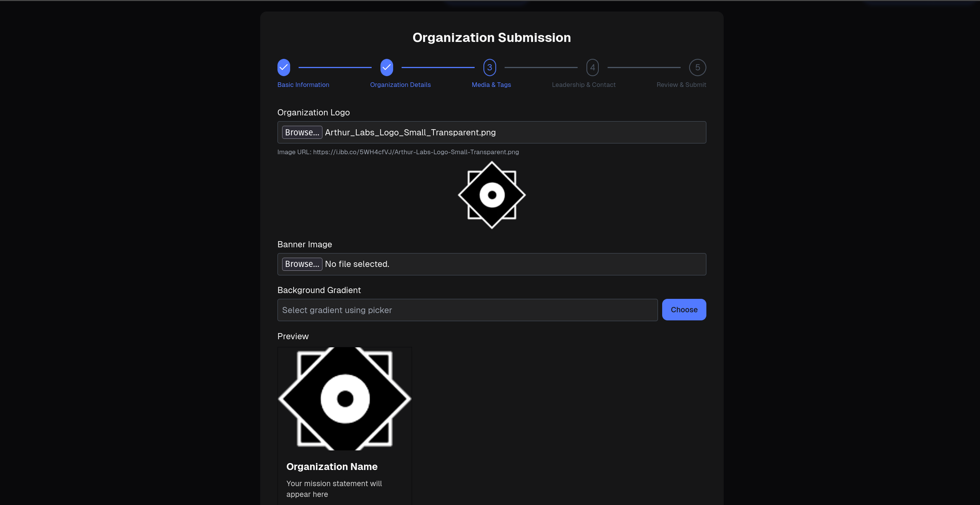Click the Organization Details checkmark step icon

387,67
